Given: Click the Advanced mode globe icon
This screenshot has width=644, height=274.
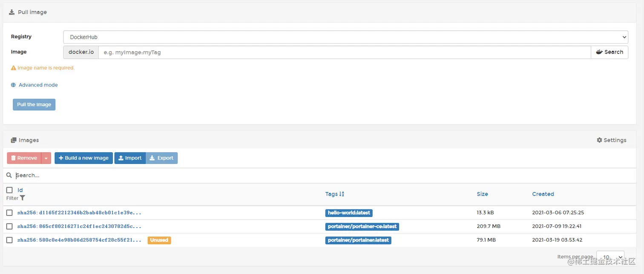Looking at the screenshot, I should [13, 85].
